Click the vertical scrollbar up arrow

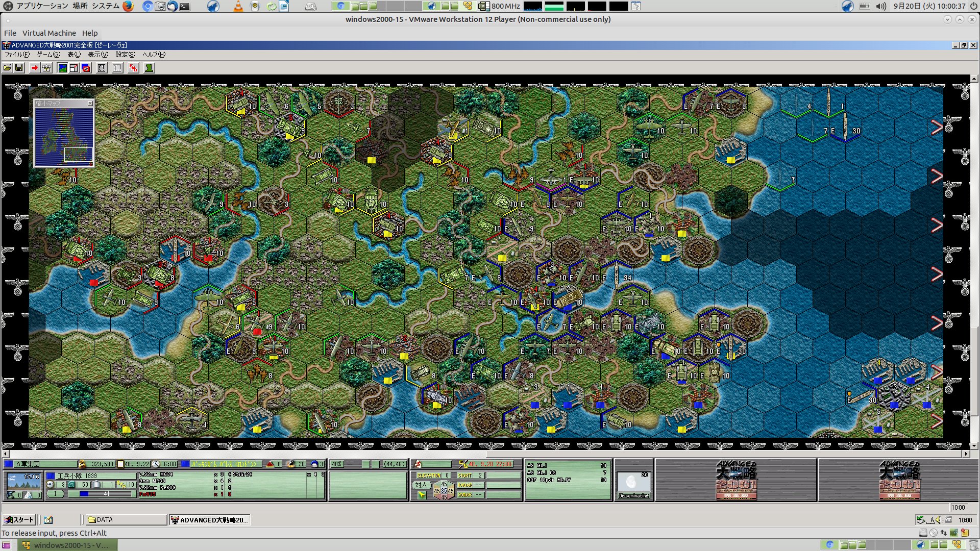[x=974, y=79]
